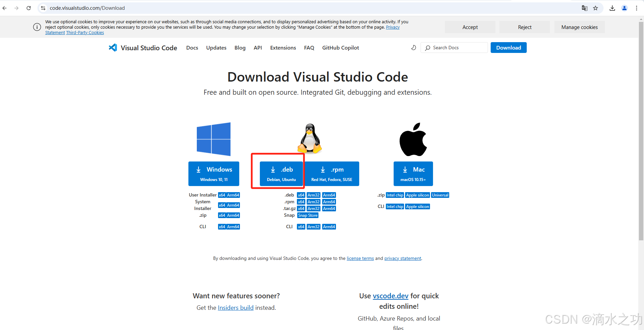
Task: Reject optional cookies
Action: coord(525,27)
